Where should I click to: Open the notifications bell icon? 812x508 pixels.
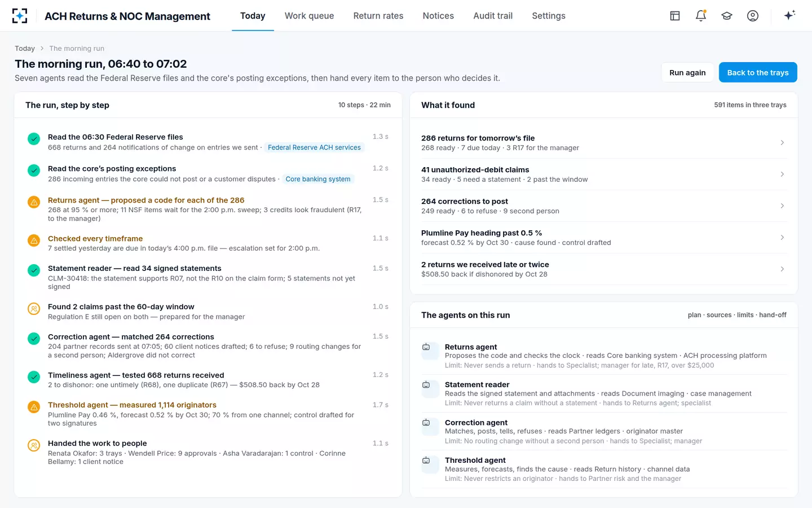click(701, 16)
